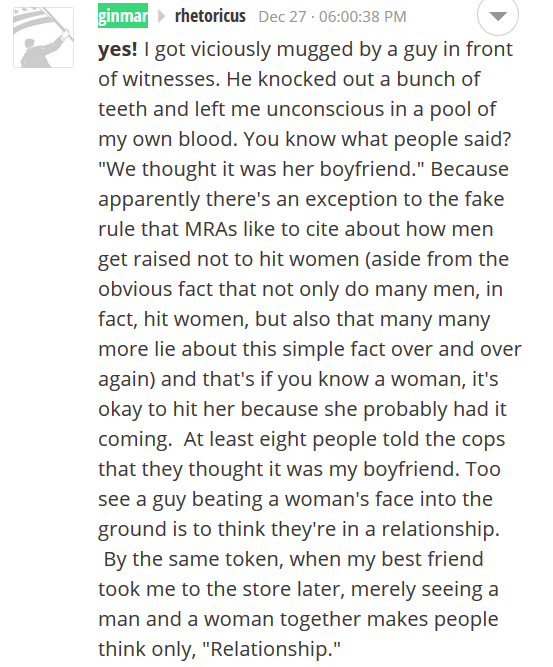Viewport: 553px width, 667px height.
Task: Click the person silhouette in the avatar image
Action: (43, 50)
